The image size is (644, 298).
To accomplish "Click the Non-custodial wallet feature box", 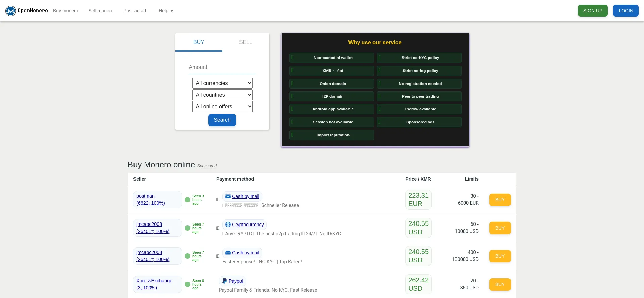I will tap(332, 58).
